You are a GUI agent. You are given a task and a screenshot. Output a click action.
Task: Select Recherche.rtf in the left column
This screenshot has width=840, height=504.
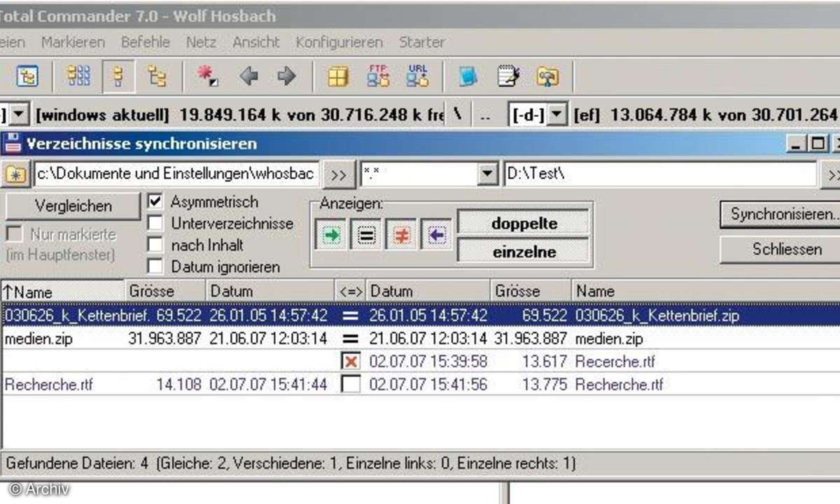pyautogui.click(x=48, y=384)
